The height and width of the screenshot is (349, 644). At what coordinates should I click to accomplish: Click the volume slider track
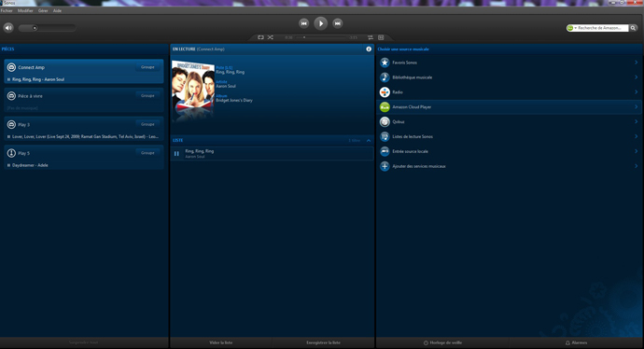(x=47, y=28)
